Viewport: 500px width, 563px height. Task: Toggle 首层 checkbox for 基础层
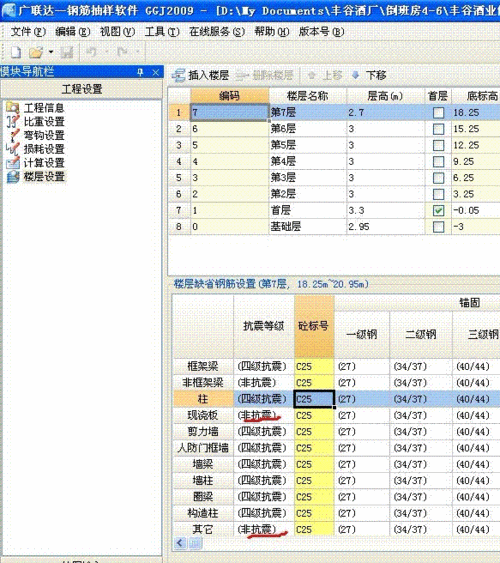[438, 227]
